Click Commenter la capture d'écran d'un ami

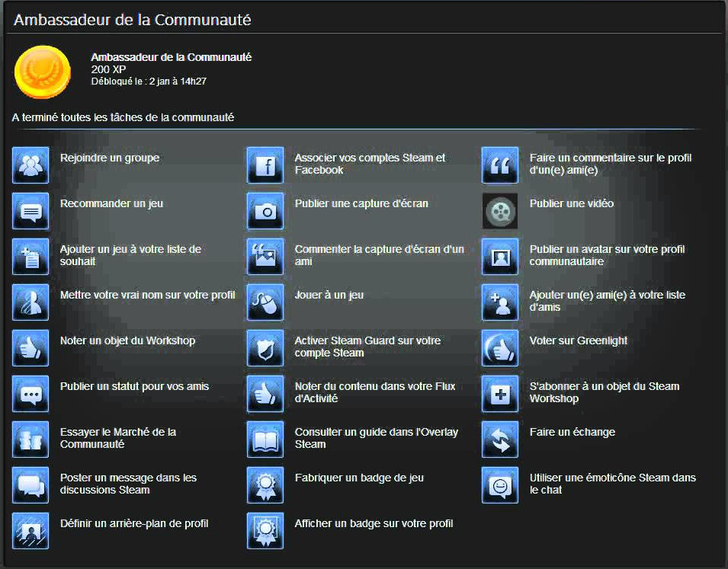[x=380, y=255]
